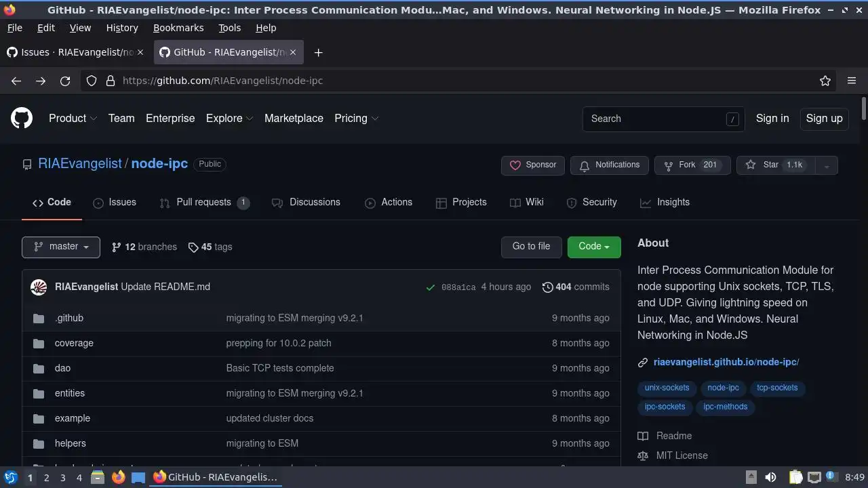Screen dimensions: 868x488
Task: Open the Actions tab
Action: (x=389, y=202)
